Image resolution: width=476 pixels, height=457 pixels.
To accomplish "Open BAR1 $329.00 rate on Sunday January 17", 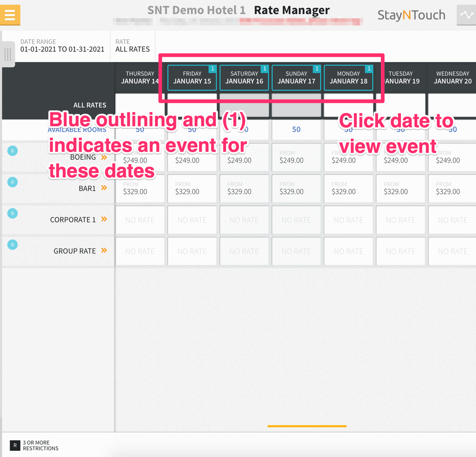I will 296,188.
